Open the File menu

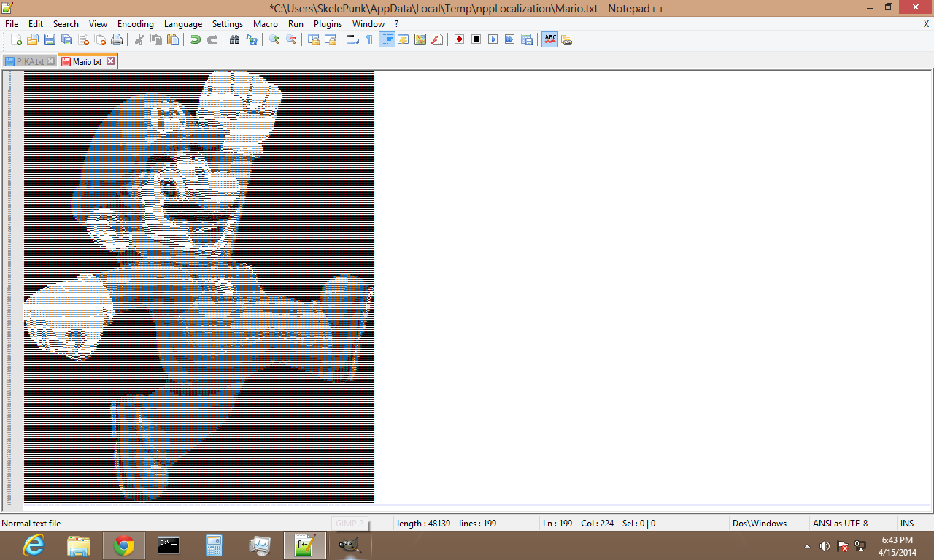[12, 24]
